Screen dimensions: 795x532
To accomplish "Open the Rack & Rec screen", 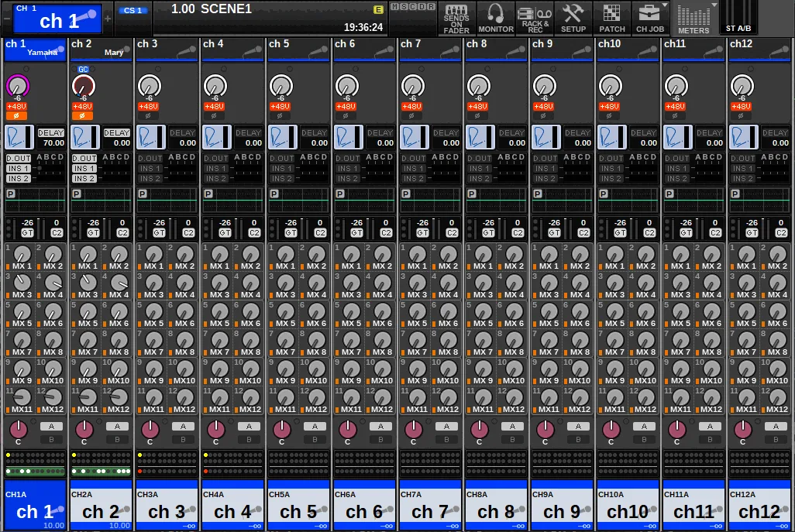I will 535,19.
